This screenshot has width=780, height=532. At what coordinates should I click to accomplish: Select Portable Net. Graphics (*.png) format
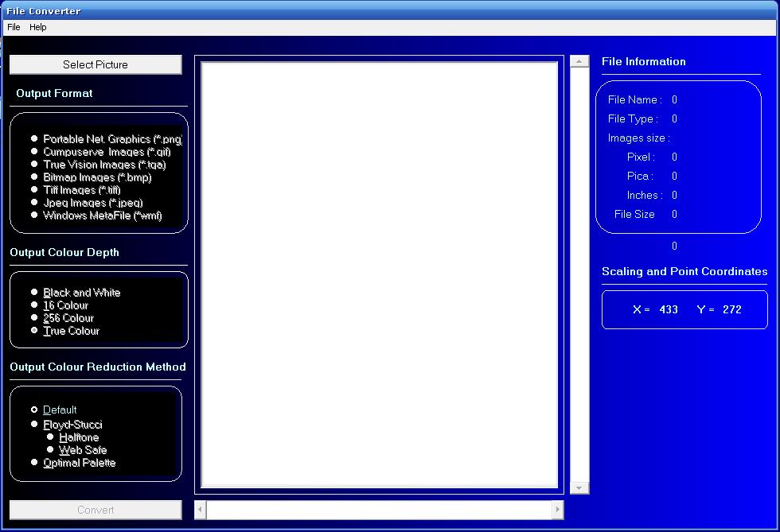[x=34, y=139]
